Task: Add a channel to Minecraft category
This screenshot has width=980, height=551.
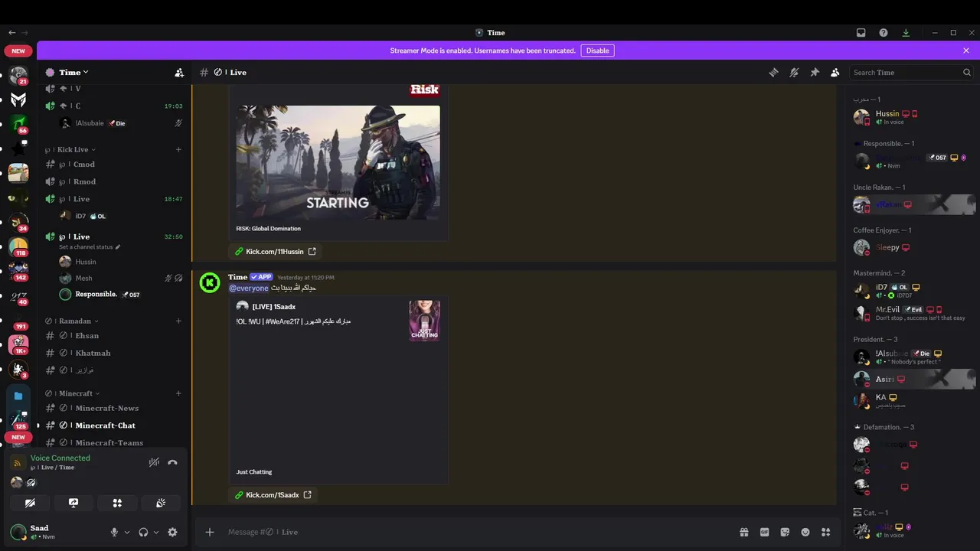Action: (178, 393)
